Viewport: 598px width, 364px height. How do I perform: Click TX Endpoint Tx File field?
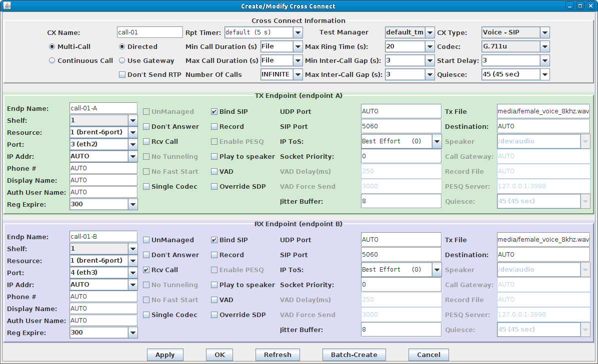[x=543, y=111]
